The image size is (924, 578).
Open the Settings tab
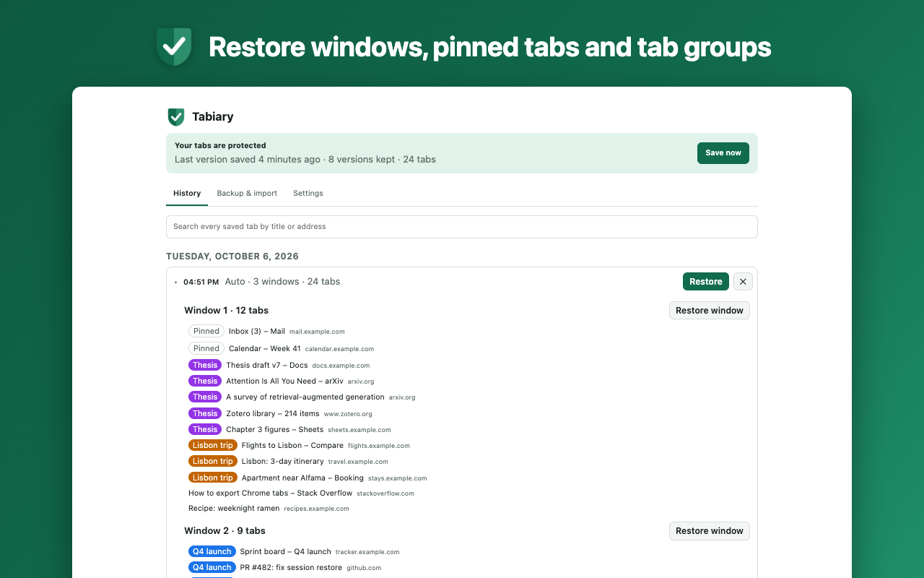click(308, 194)
